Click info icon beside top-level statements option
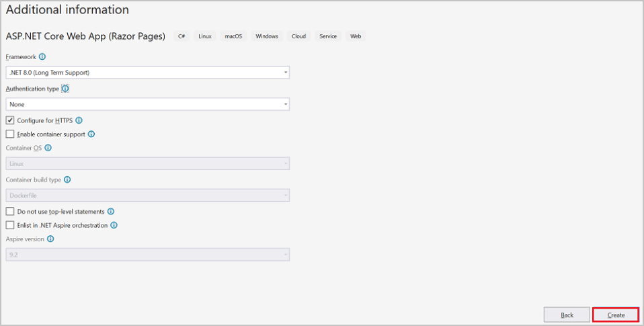The width and height of the screenshot is (644, 326). [x=111, y=211]
